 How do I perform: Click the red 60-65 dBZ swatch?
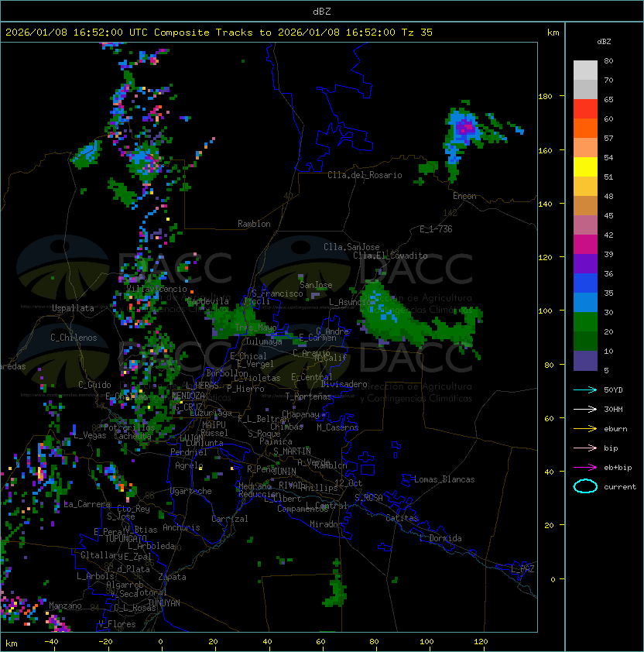point(585,109)
